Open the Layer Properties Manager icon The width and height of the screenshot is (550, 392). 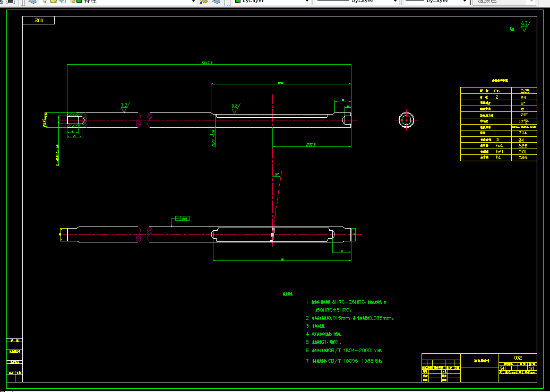(32, 2)
